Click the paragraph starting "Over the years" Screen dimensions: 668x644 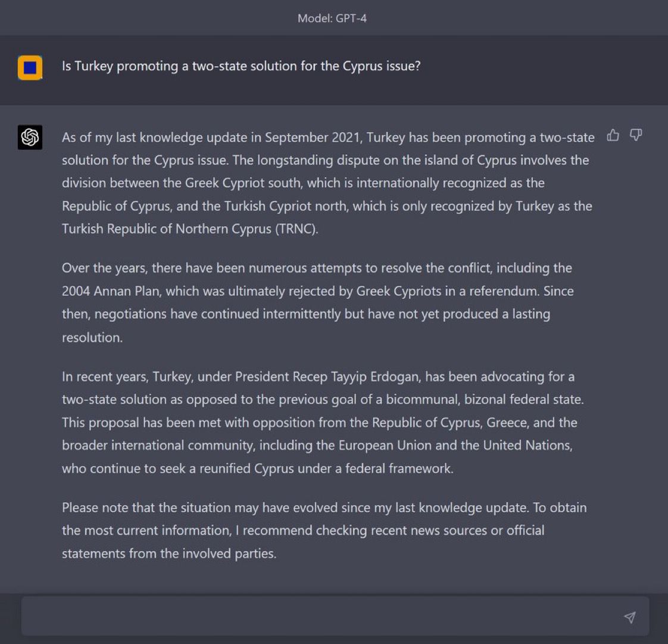(318, 302)
